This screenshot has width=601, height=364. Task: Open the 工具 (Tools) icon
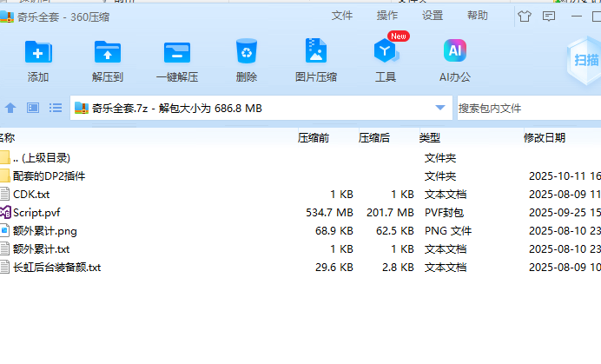pyautogui.click(x=385, y=53)
